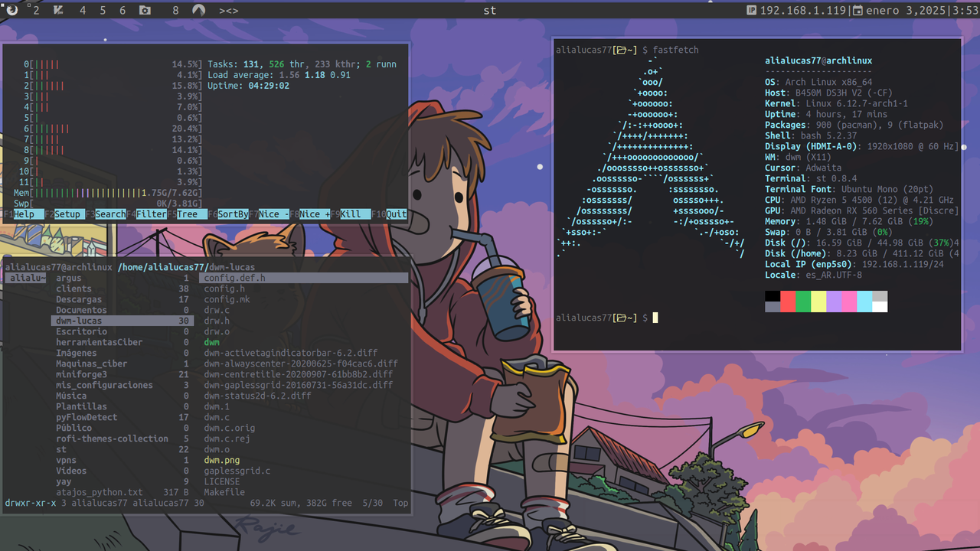This screenshot has width=980, height=551.
Task: Open Setup in the htop function bar
Action: pyautogui.click(x=69, y=214)
